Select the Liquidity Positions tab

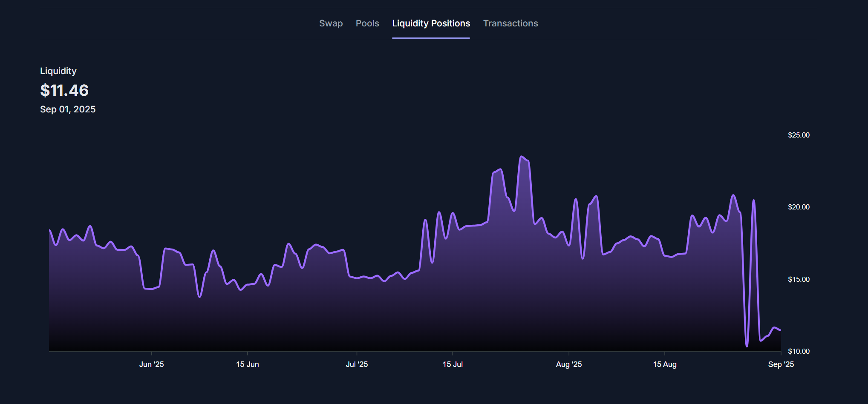[x=431, y=23]
